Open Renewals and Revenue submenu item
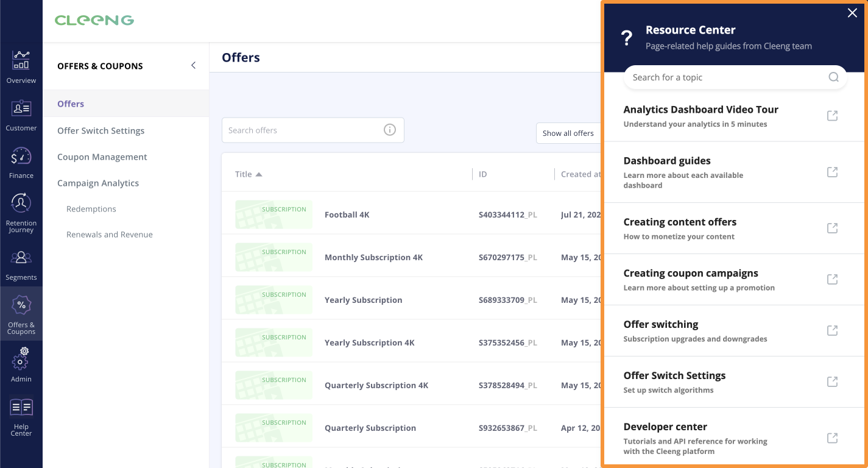868x468 pixels. coord(110,234)
